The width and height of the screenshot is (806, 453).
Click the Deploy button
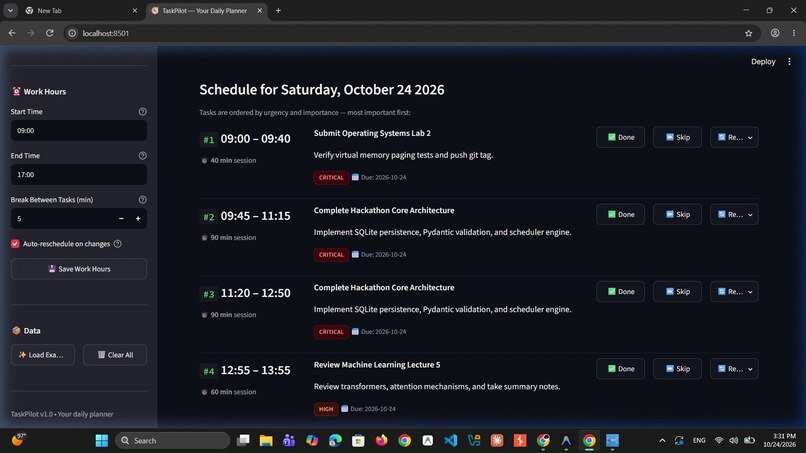[763, 62]
